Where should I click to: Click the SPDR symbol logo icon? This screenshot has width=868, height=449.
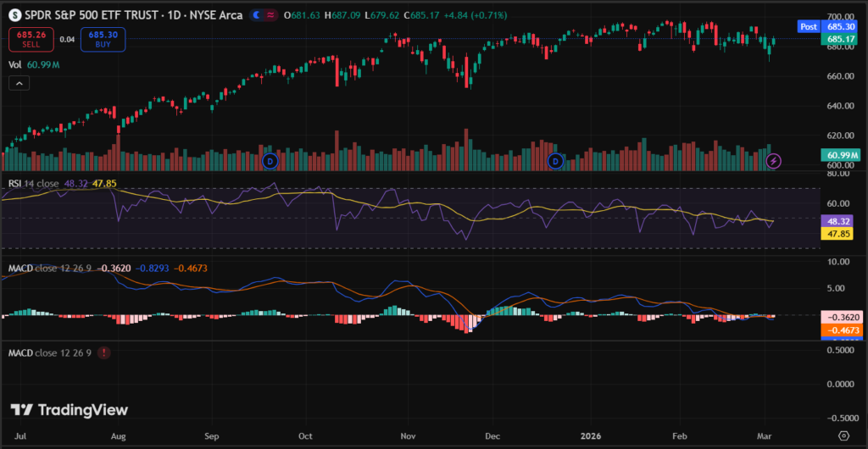pos(12,15)
